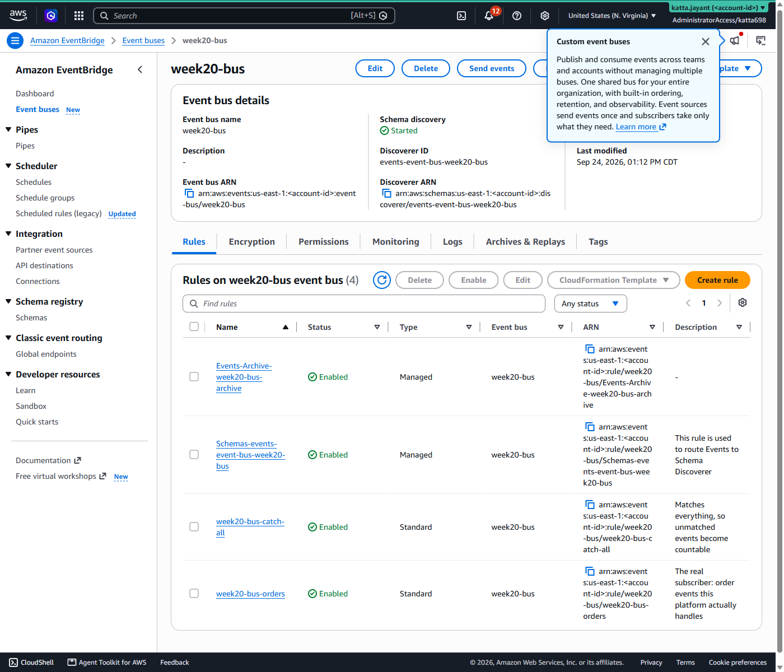Click the purple Amazon Q icon in top bar
The width and height of the screenshot is (784, 672).
click(51, 16)
